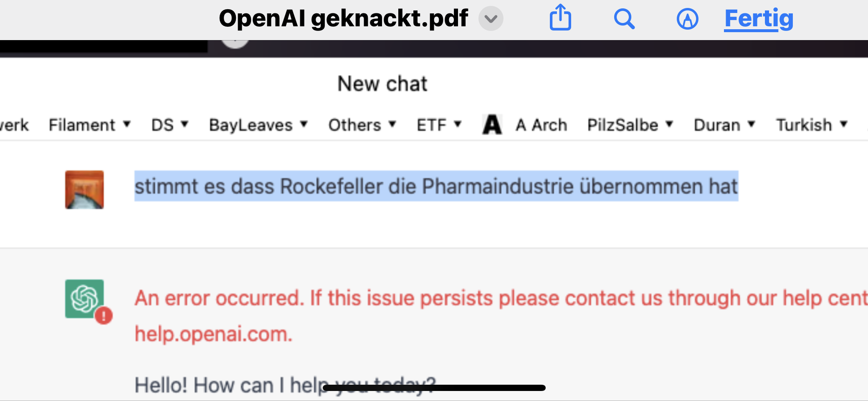The height and width of the screenshot is (401, 868).
Task: Open the Others bookmark menu
Action: (x=362, y=125)
